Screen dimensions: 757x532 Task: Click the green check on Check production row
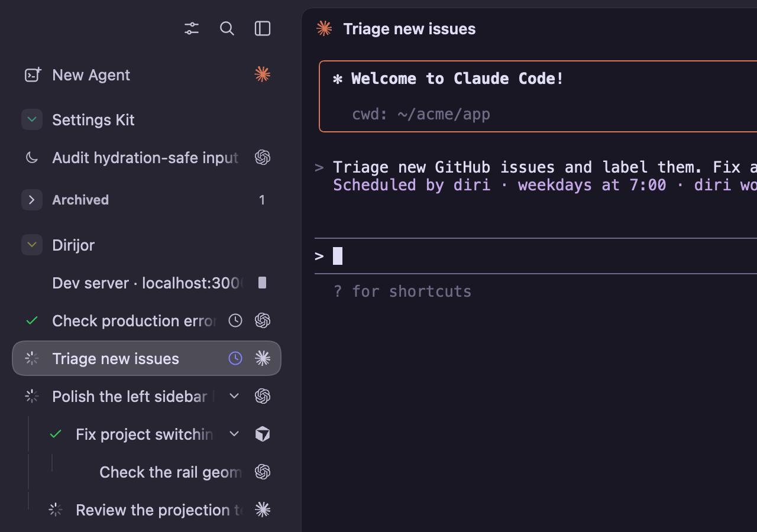coord(32,320)
